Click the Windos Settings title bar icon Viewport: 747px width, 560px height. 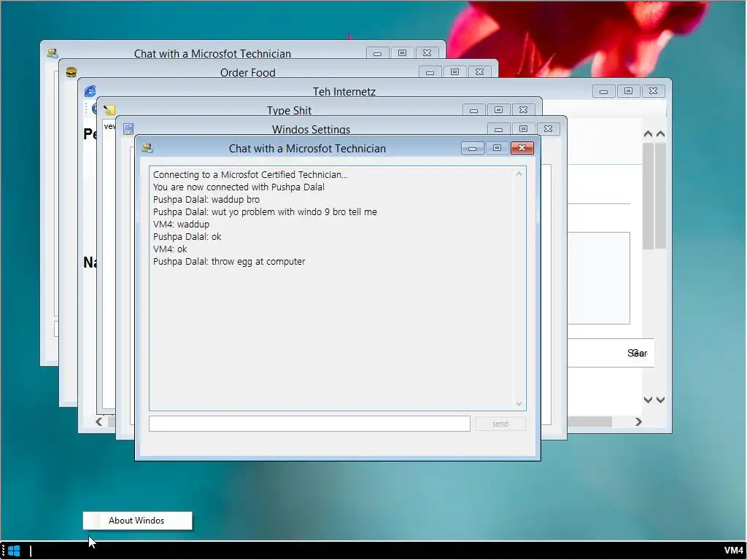(x=128, y=129)
